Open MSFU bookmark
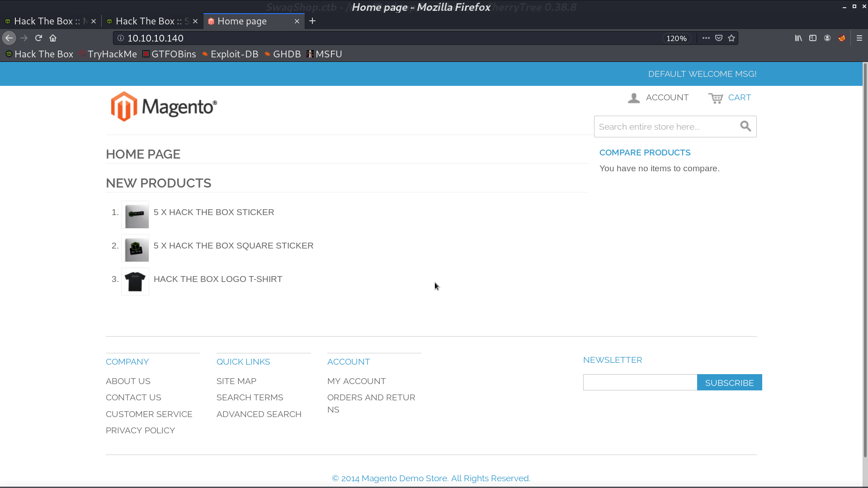 (324, 54)
